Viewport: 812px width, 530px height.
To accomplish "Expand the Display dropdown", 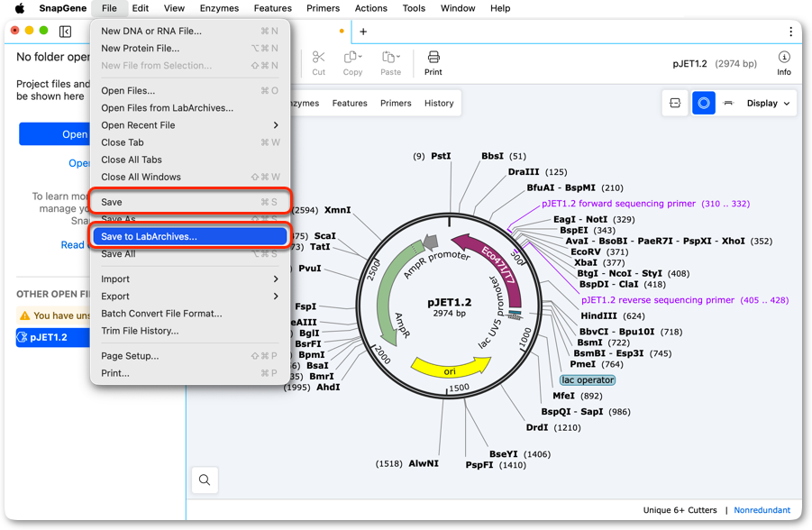I will (x=768, y=103).
